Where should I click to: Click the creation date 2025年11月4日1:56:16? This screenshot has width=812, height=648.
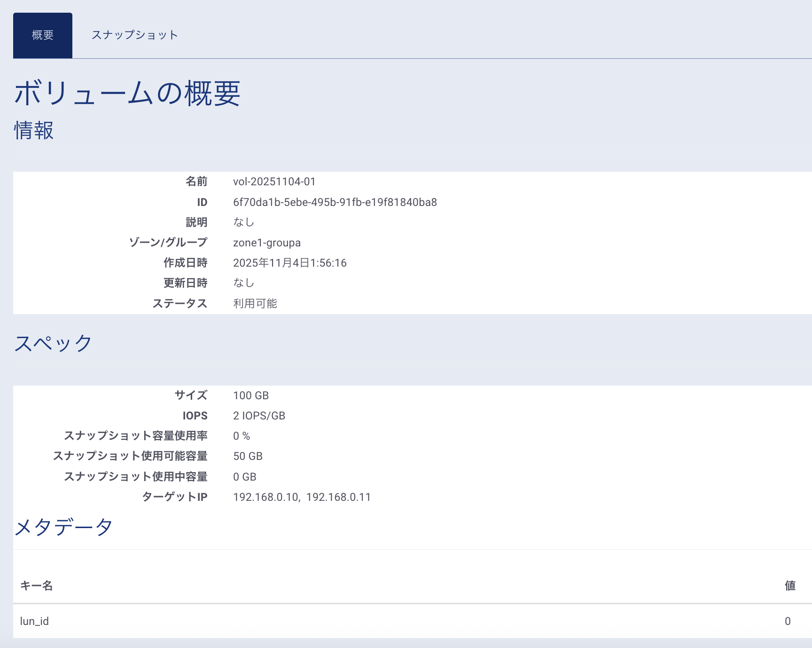(289, 263)
